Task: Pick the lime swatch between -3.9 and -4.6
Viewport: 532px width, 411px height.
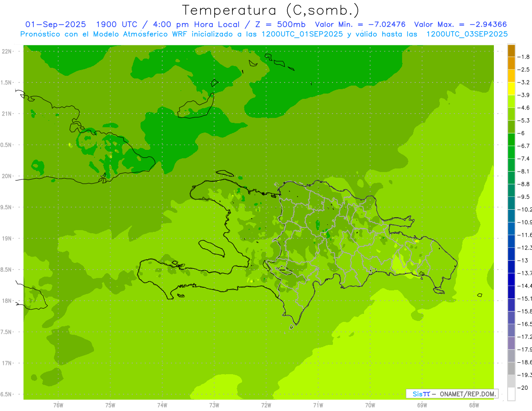Action: click(x=511, y=102)
